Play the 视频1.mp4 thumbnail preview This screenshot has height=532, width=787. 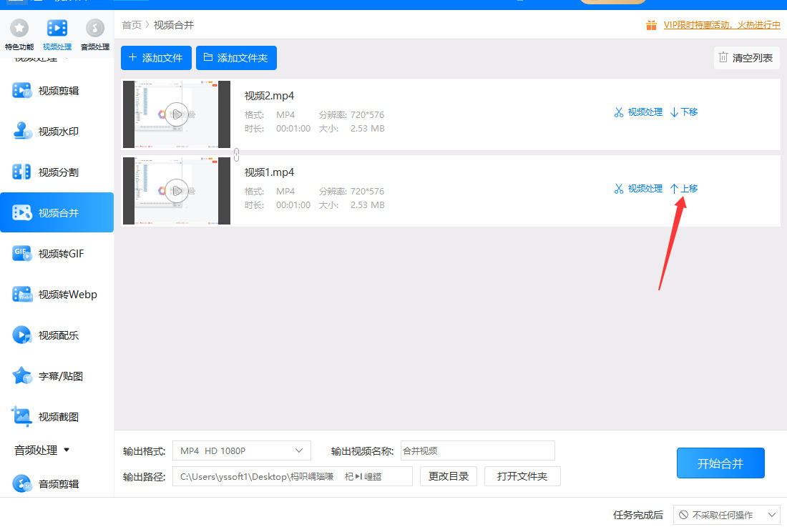point(177,191)
